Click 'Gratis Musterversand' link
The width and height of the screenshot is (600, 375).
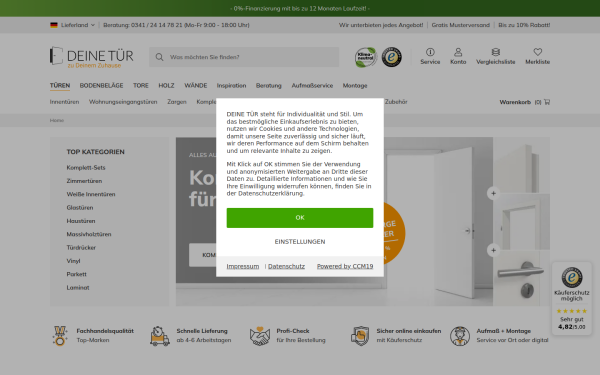point(460,25)
